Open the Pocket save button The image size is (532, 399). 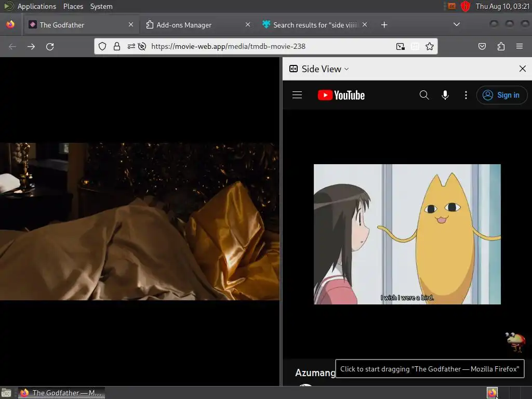[x=482, y=46]
